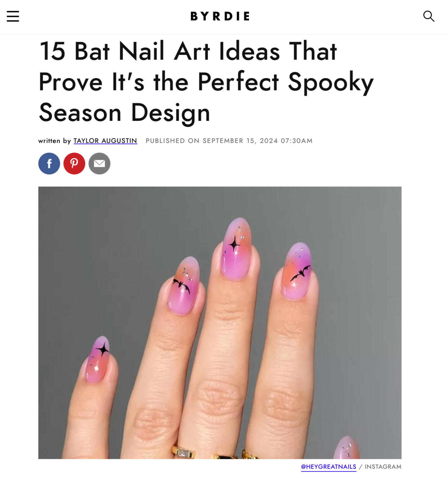The height and width of the screenshot is (482, 448).
Task: Click the INSTAGRAM credit label
Action: point(383,467)
